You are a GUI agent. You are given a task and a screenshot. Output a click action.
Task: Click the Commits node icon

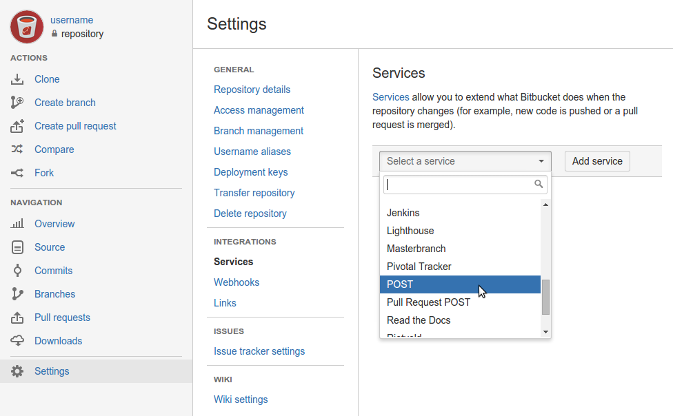17,270
